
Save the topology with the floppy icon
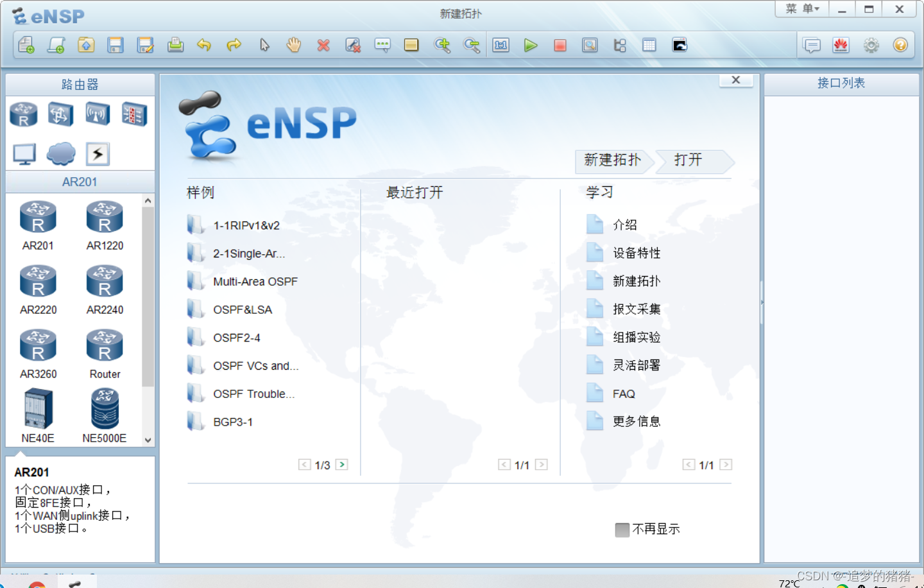(x=116, y=45)
